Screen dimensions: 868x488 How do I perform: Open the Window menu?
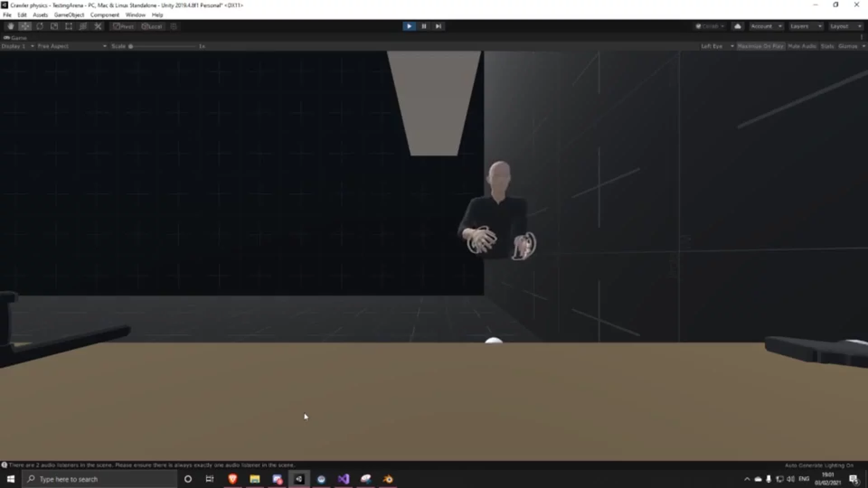pyautogui.click(x=135, y=15)
